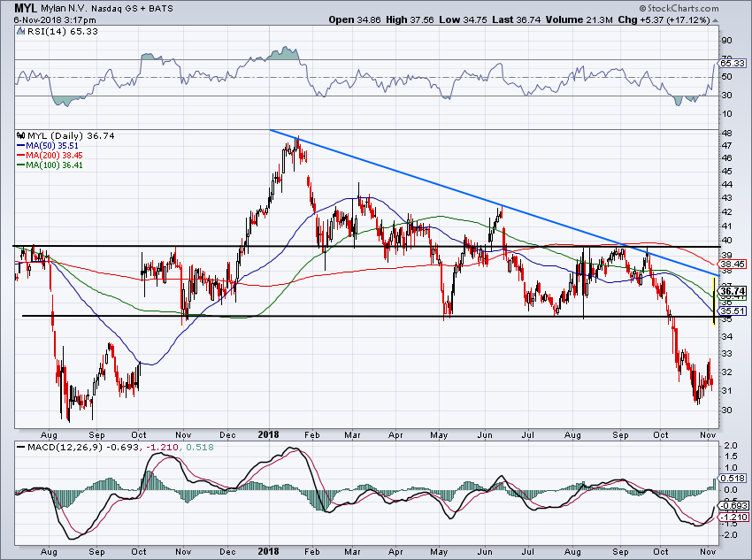Click the MYL ticker symbol in the header
This screenshot has height=560, width=752.
(24, 8)
